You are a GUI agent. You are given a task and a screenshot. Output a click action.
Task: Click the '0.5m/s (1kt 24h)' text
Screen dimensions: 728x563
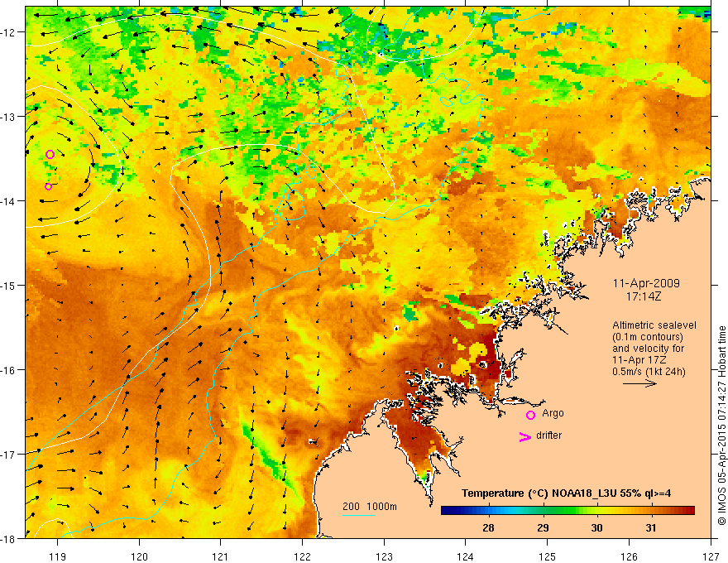[x=649, y=372]
